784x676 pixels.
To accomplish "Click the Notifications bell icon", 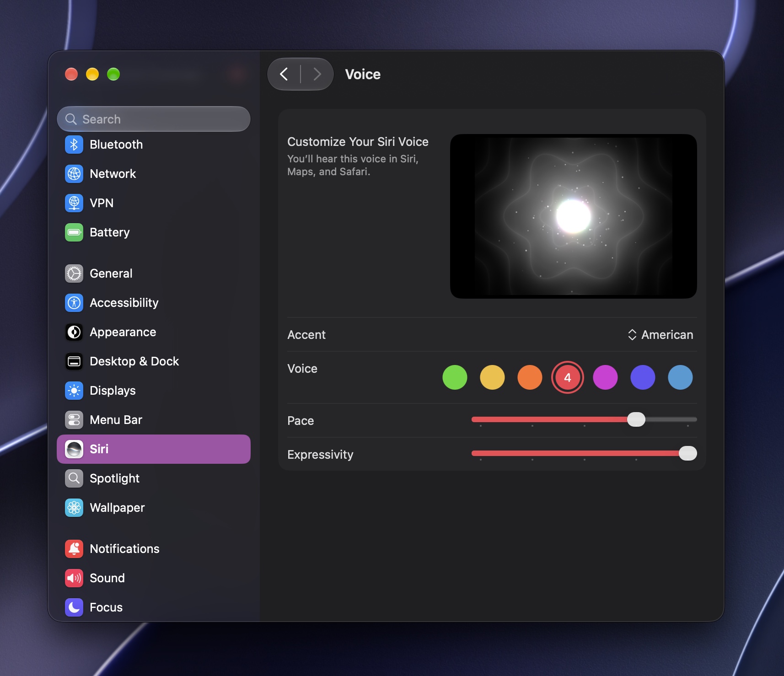I will click(74, 549).
